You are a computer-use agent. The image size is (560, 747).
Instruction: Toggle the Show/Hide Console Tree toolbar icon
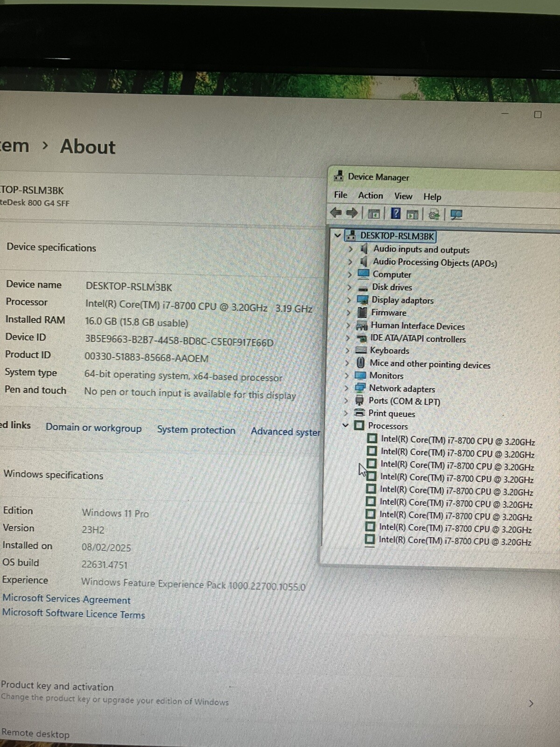tap(373, 214)
